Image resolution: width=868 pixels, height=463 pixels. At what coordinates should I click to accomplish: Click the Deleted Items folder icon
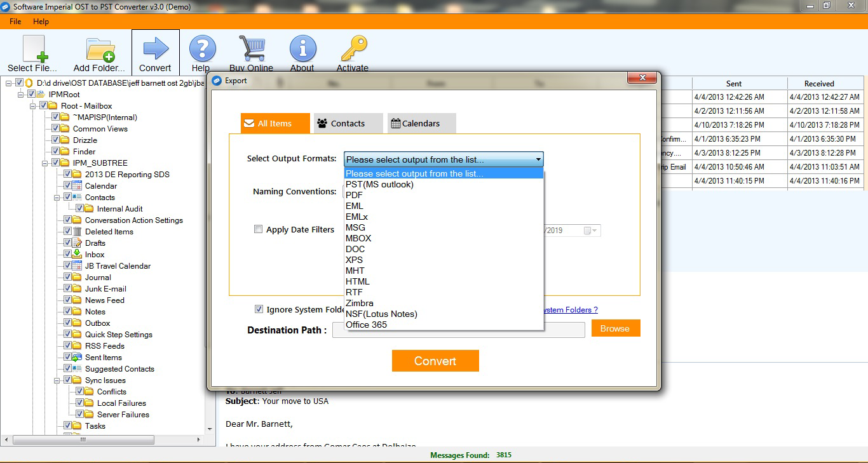[76, 231]
